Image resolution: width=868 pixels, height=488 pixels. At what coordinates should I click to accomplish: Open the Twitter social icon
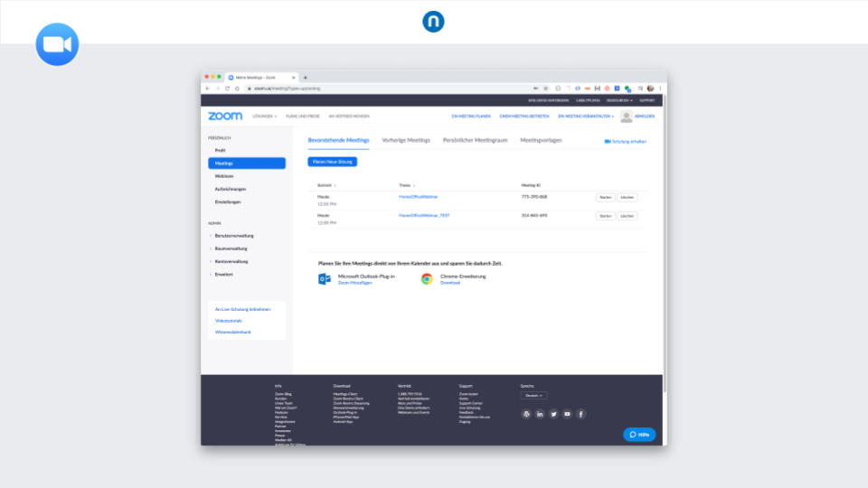553,414
